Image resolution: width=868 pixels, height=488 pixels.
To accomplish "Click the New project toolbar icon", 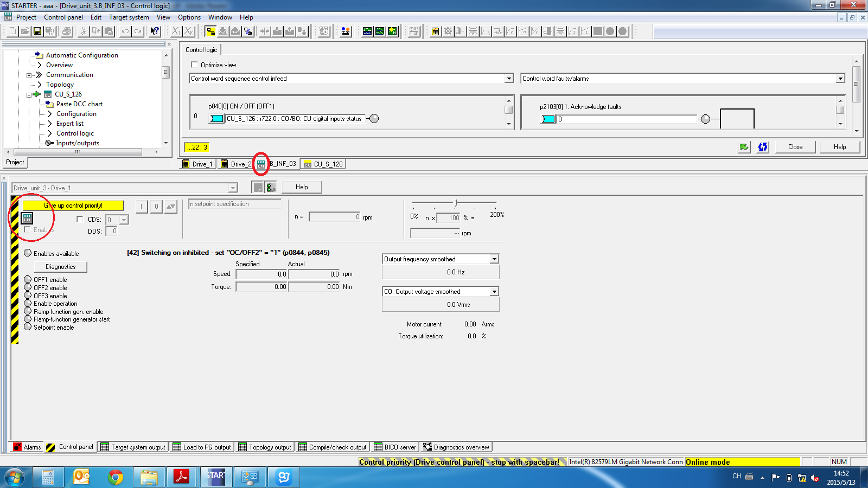I will (12, 31).
